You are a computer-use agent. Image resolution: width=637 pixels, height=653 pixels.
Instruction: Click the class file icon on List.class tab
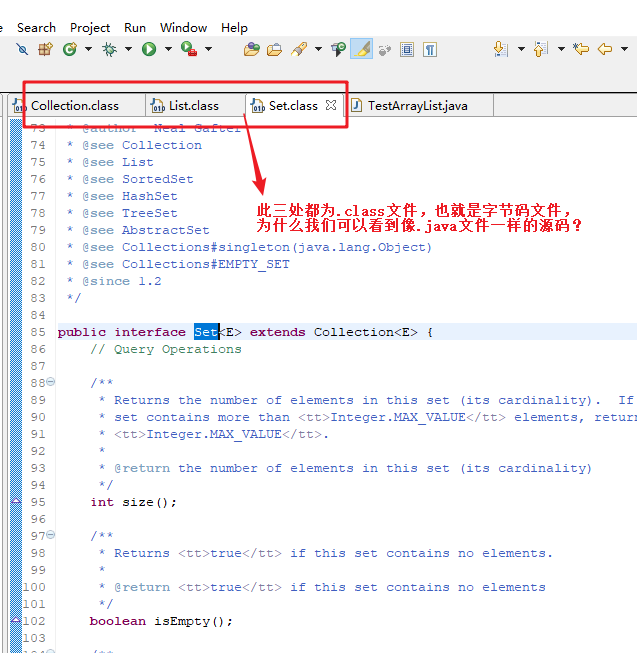pyautogui.click(x=157, y=106)
